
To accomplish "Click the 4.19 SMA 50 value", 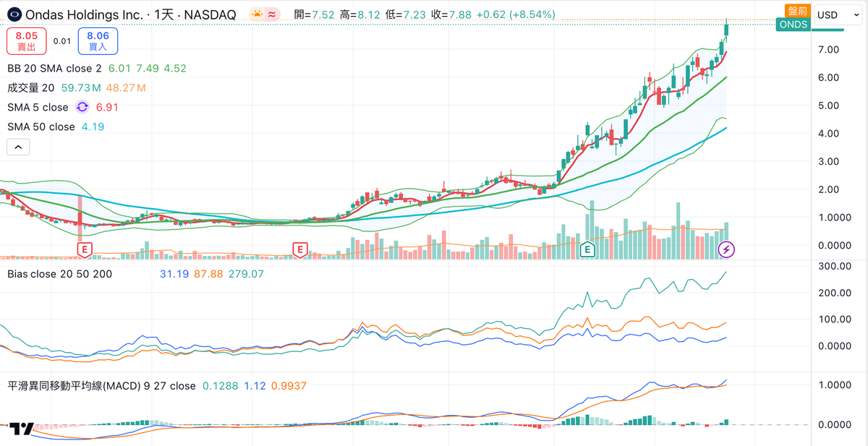I will click(93, 126).
